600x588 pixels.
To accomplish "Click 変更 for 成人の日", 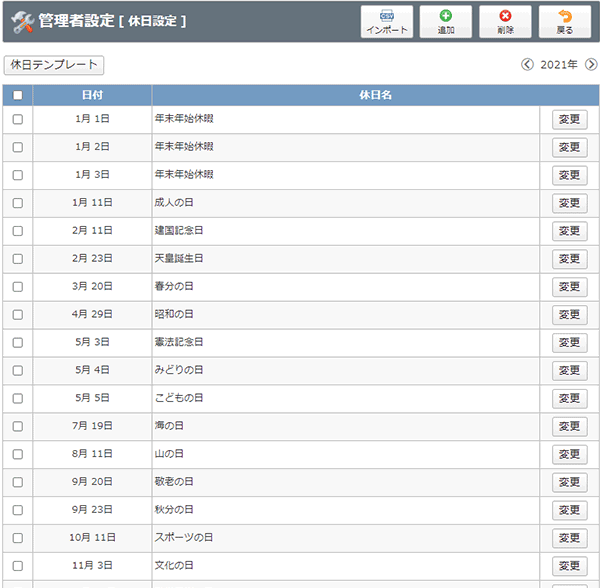I will pyautogui.click(x=569, y=203).
